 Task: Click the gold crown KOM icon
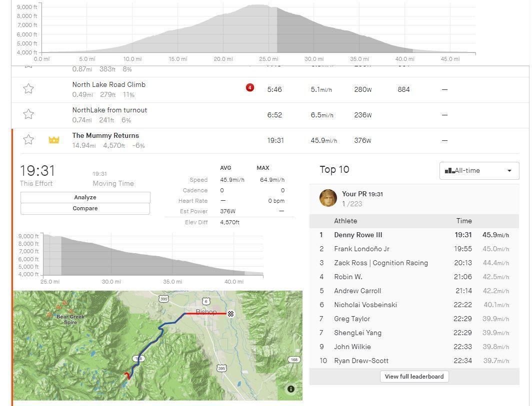[x=54, y=140]
